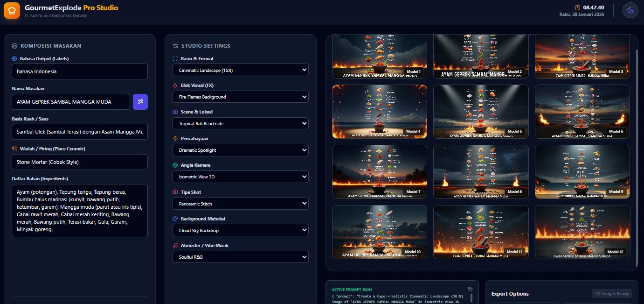
Task: Click the palette icon beside Background Material
Action: (175, 219)
